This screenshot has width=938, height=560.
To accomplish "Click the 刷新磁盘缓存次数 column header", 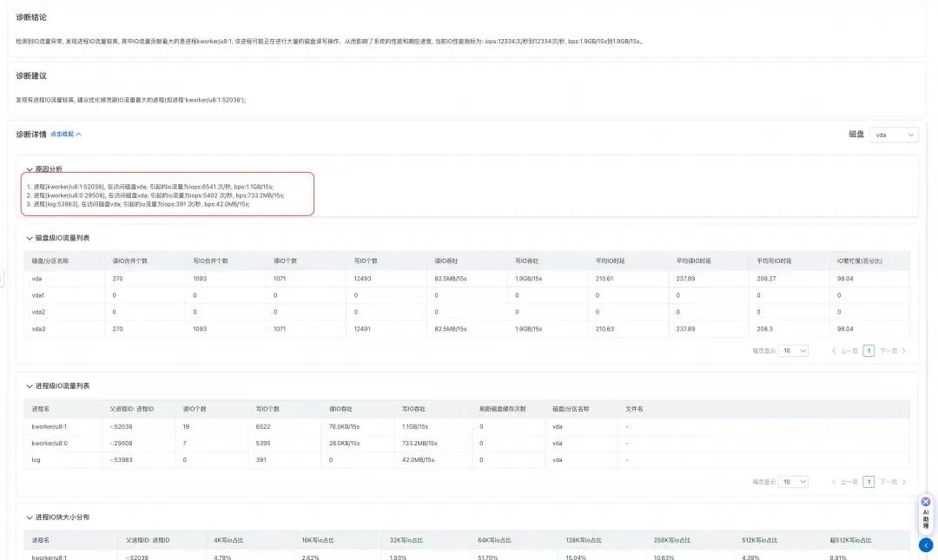I will (503, 409).
